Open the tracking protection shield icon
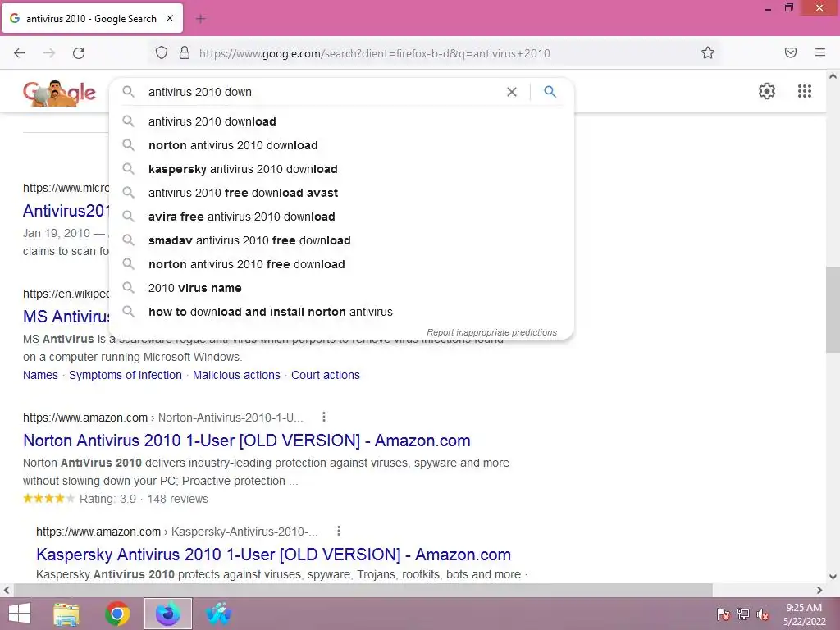 (x=162, y=53)
